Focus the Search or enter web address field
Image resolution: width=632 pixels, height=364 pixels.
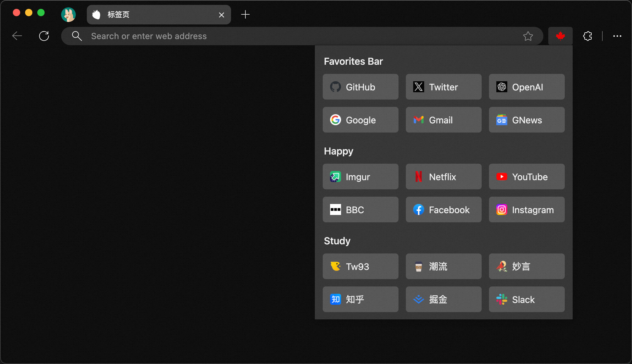[x=302, y=36]
